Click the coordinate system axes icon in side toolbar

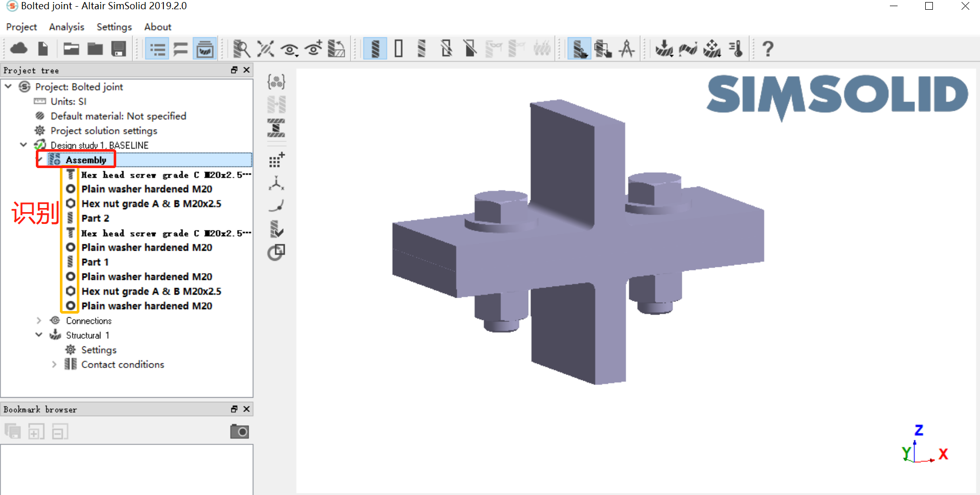276,183
